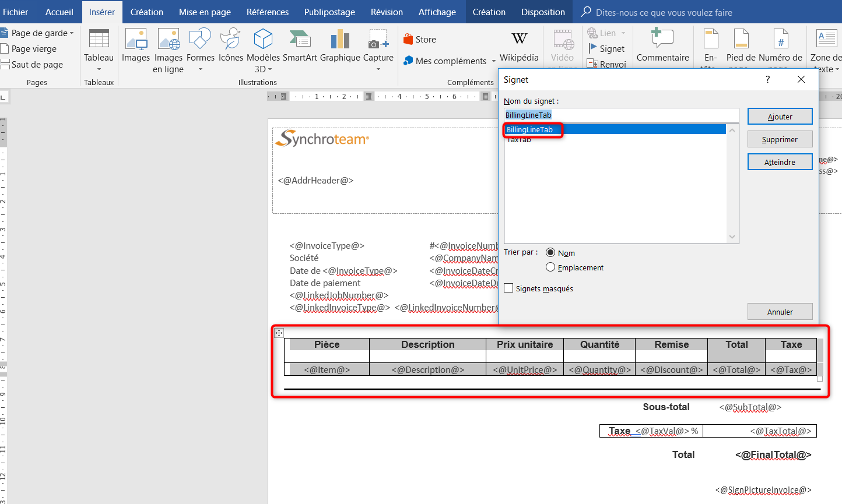
Task: Click the Supprimer button
Action: click(780, 139)
